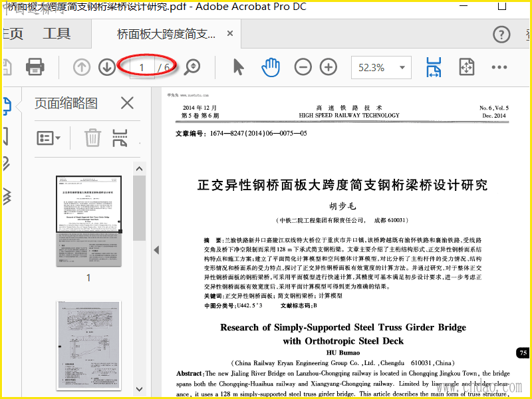Viewport: 532px width, 399px height.
Task: Close the 页面缩略图 panel
Action: [x=127, y=103]
